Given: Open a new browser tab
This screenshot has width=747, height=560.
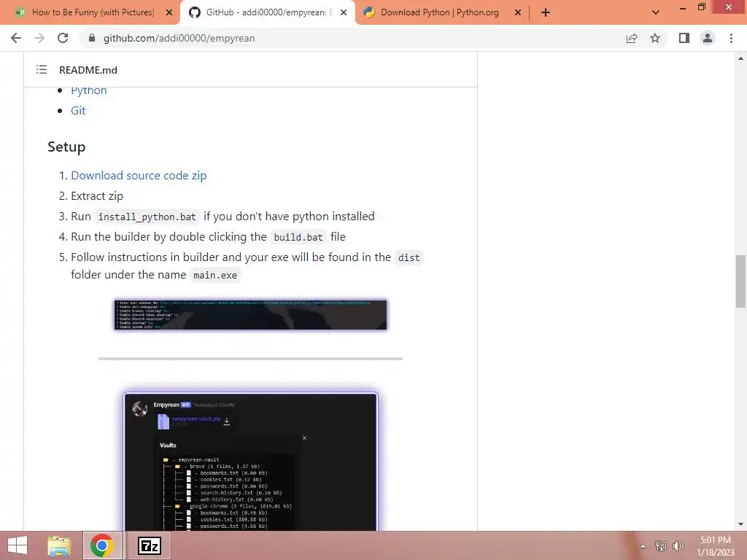Looking at the screenshot, I should coord(546,12).
